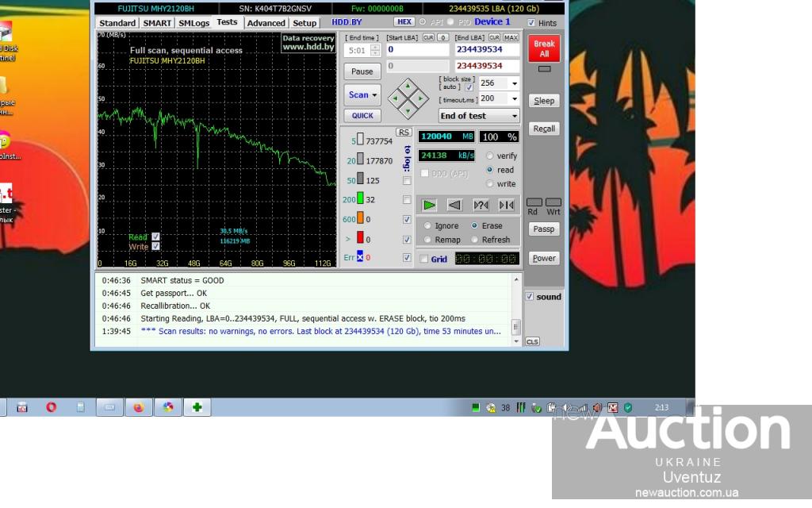Viewport: 812px width, 508px height.
Task: Open Firefox from the taskbar
Action: pos(138,407)
